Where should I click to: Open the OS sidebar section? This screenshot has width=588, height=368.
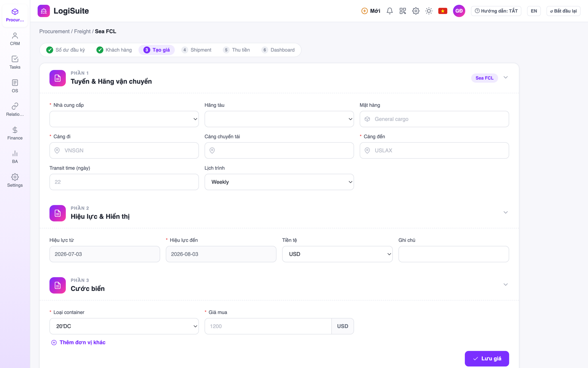pyautogui.click(x=15, y=86)
